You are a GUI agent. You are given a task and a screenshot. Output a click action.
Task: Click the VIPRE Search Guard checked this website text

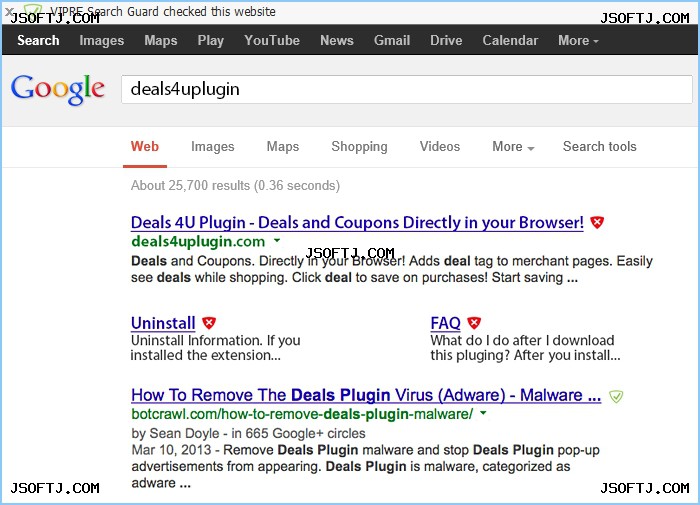click(x=163, y=11)
